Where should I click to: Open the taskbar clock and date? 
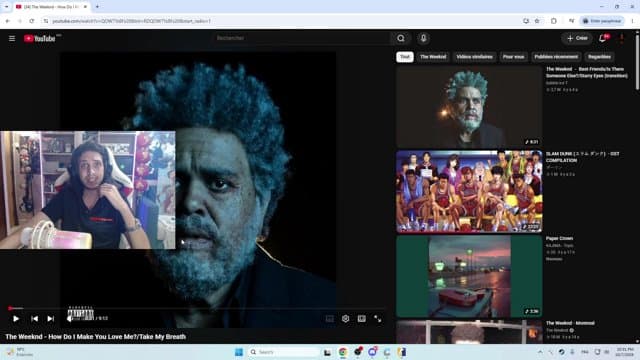624,352
